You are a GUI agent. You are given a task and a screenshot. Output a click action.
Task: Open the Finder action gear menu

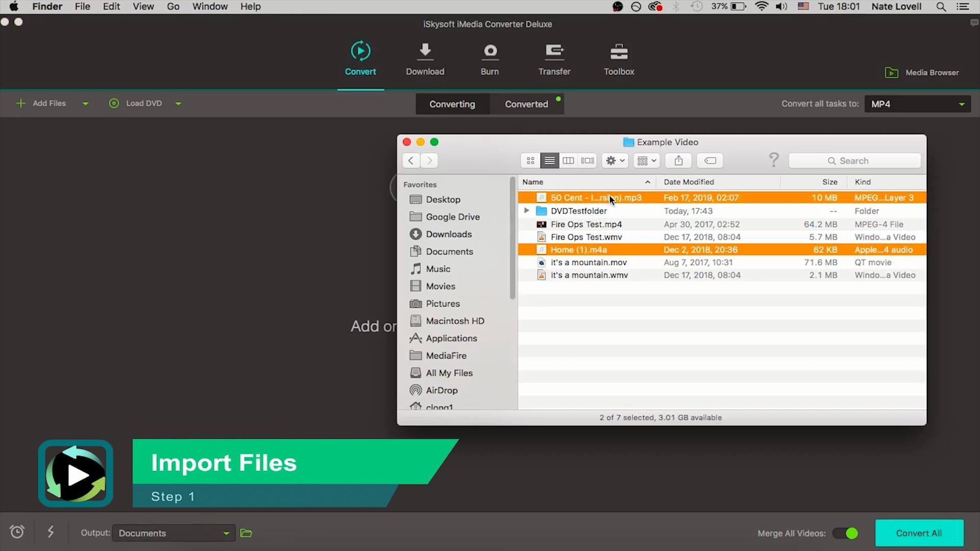(615, 161)
